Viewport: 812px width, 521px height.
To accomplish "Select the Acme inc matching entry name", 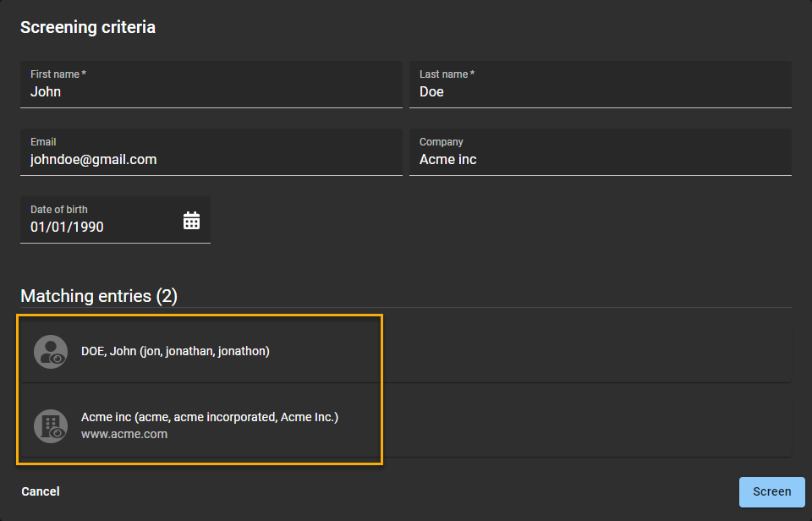I will (209, 418).
